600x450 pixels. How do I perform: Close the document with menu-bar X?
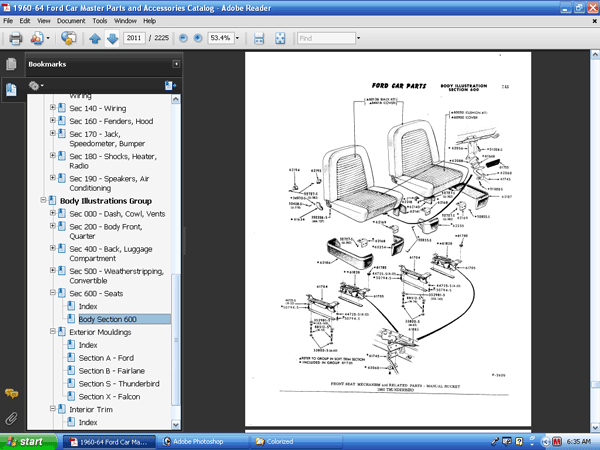pos(595,21)
